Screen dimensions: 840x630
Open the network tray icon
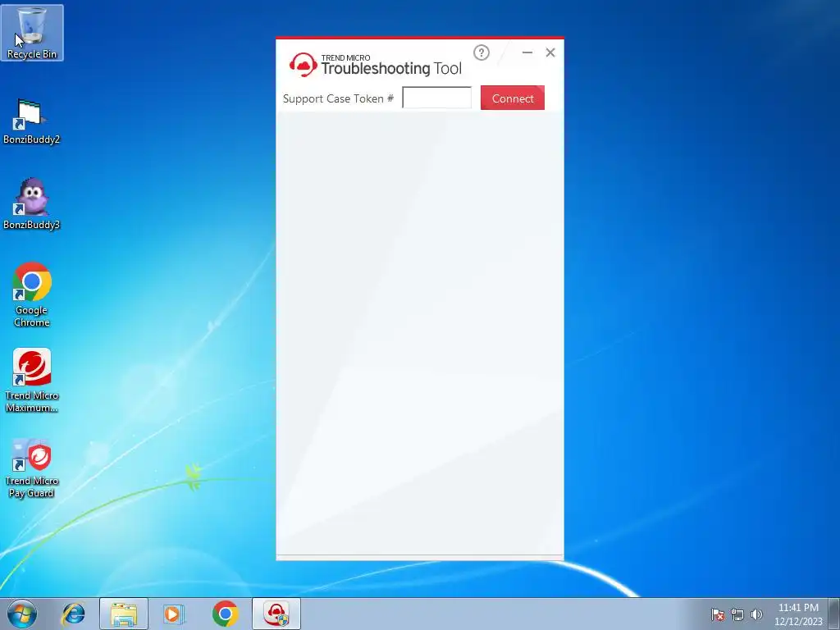[737, 614]
